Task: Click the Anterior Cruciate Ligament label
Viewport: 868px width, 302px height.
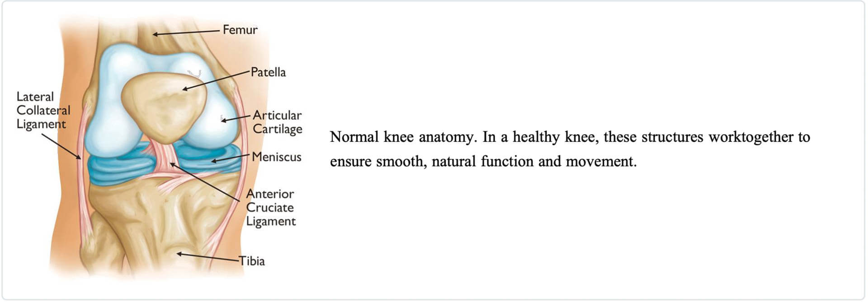Action: 271,208
